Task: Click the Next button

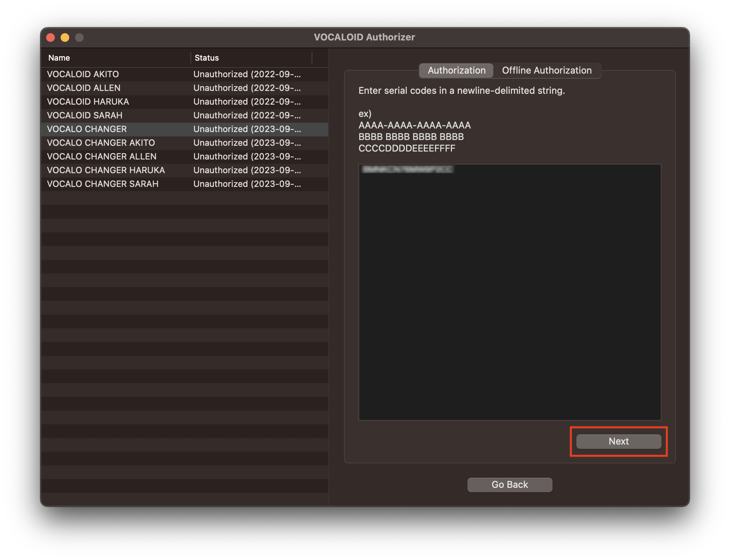Action: (x=618, y=441)
